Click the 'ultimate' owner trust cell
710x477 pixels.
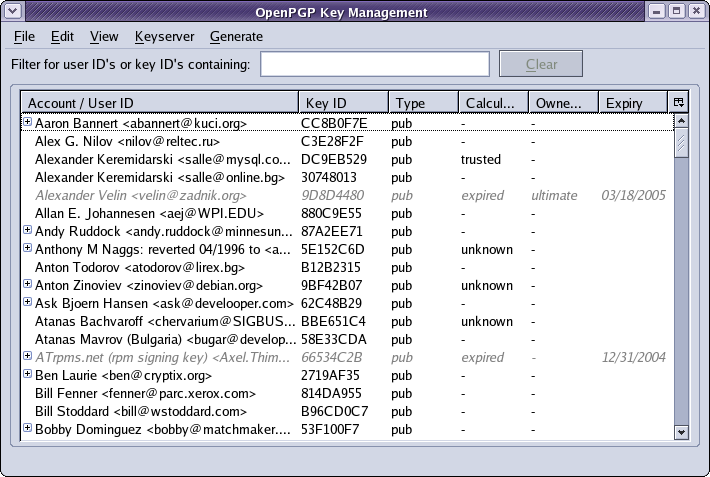coord(554,196)
